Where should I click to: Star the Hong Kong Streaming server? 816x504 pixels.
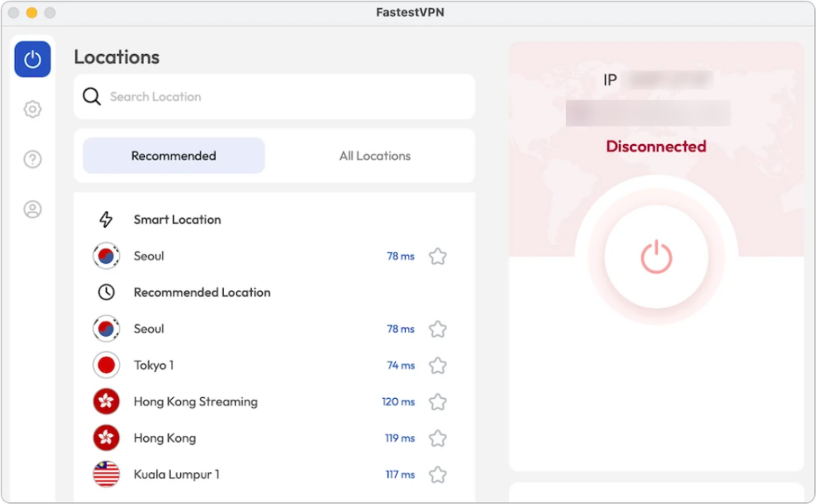click(x=437, y=402)
